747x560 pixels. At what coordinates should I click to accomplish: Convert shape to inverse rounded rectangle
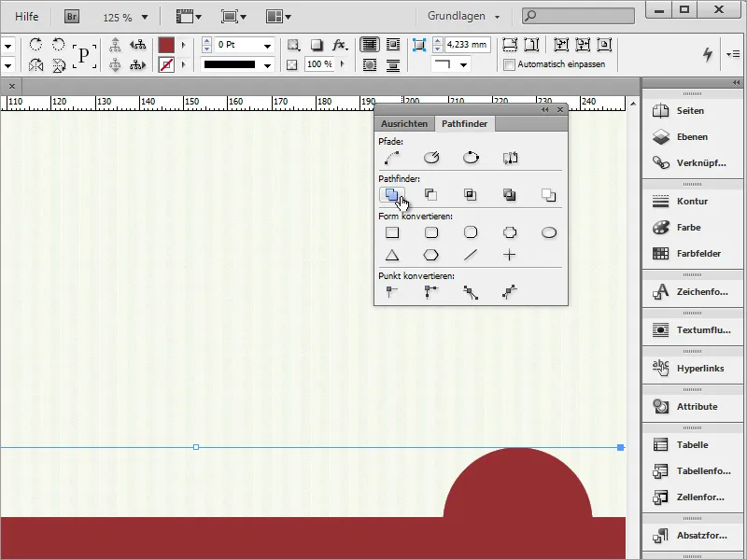point(510,232)
